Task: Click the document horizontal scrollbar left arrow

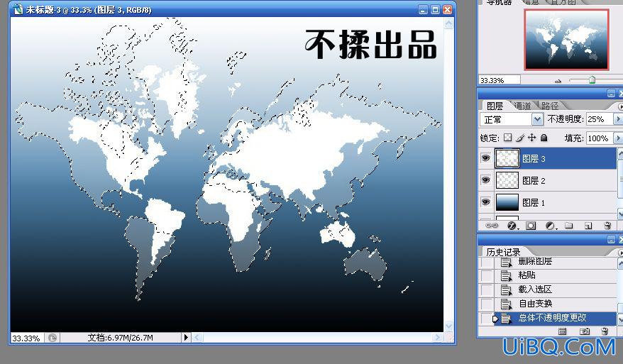Action: 197,338
